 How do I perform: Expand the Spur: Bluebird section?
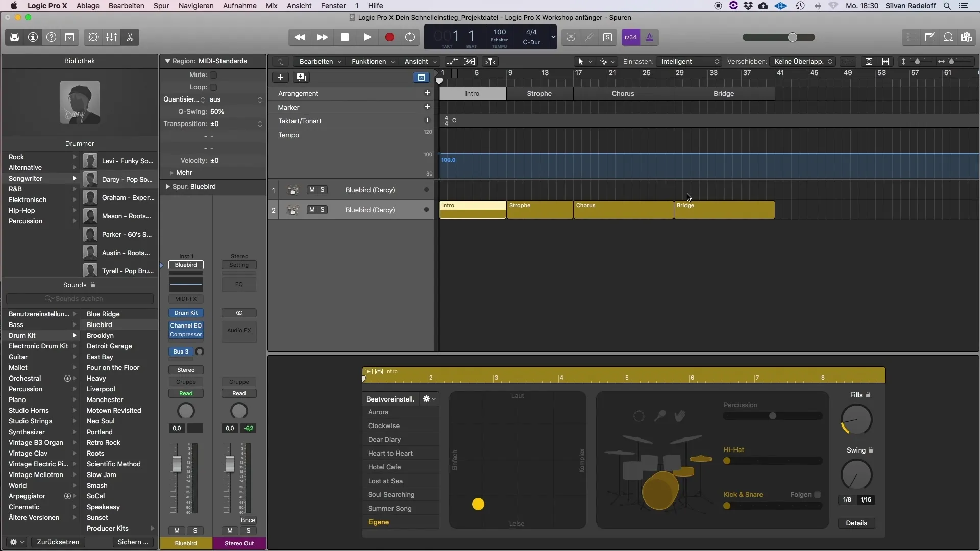click(167, 187)
